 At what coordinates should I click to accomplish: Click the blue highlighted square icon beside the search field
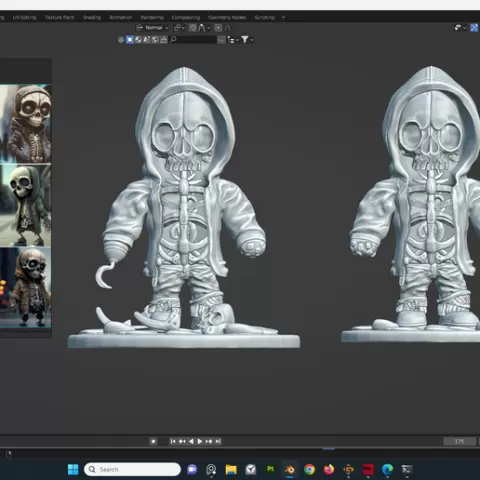(x=130, y=40)
